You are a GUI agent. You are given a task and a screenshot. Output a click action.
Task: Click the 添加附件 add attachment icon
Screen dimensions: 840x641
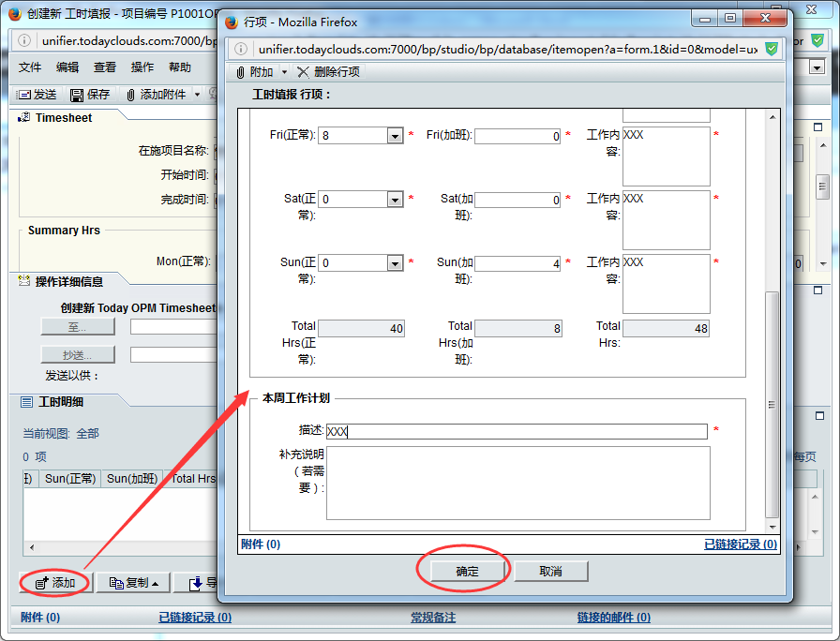(x=130, y=95)
